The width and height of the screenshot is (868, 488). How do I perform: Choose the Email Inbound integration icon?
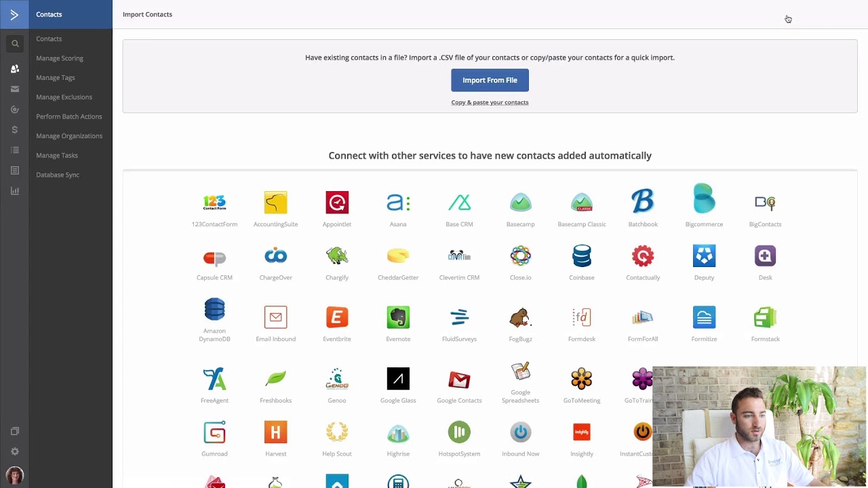coord(275,317)
